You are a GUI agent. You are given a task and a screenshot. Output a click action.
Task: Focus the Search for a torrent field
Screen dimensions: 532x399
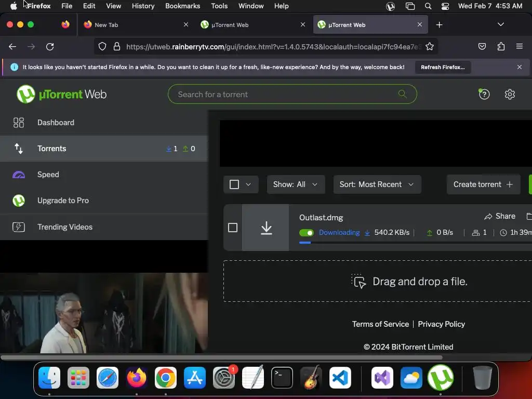click(x=292, y=94)
